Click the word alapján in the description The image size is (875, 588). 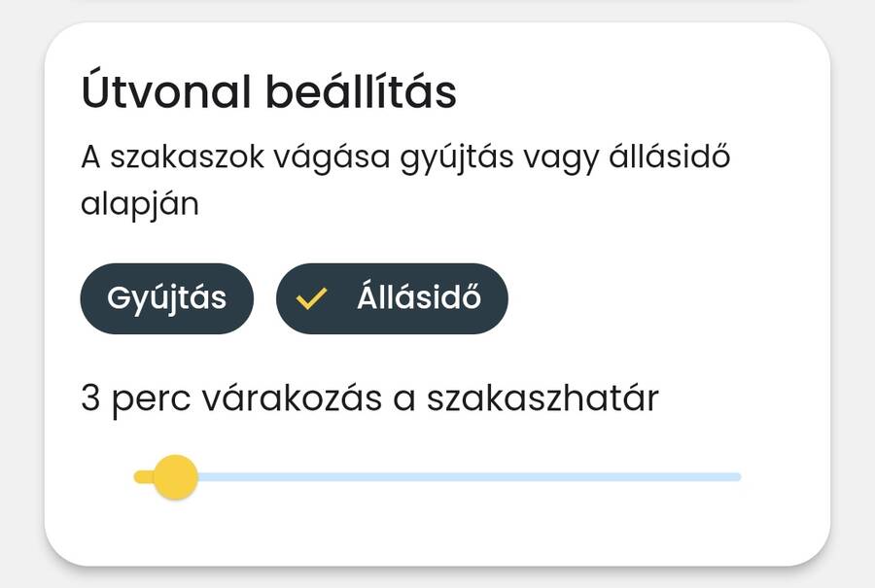139,204
